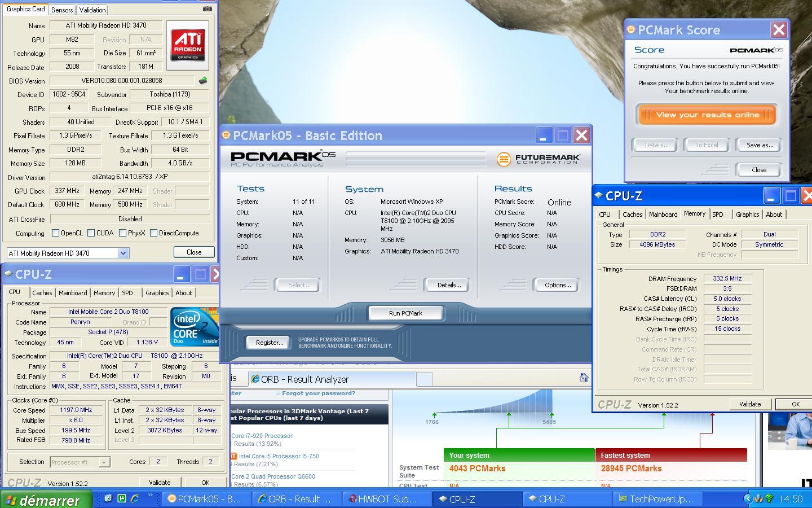Enable the DirectCompute checkbox
This screenshot has height=508, width=812.
click(153, 233)
